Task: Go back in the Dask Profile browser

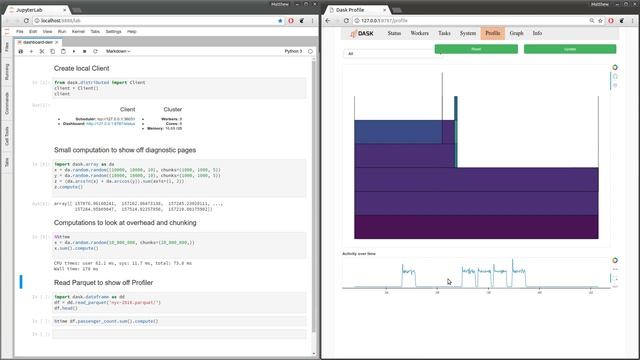Action: tap(327, 20)
